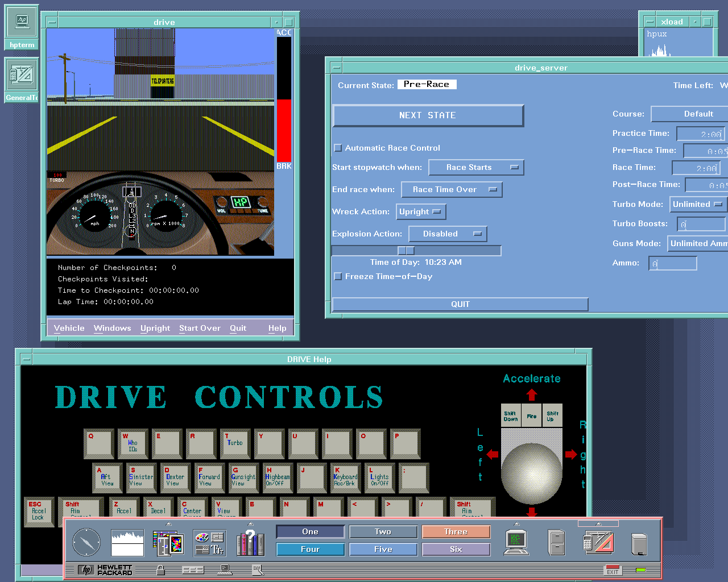
Task: Click the Time of Day slider handle
Action: pos(406,251)
